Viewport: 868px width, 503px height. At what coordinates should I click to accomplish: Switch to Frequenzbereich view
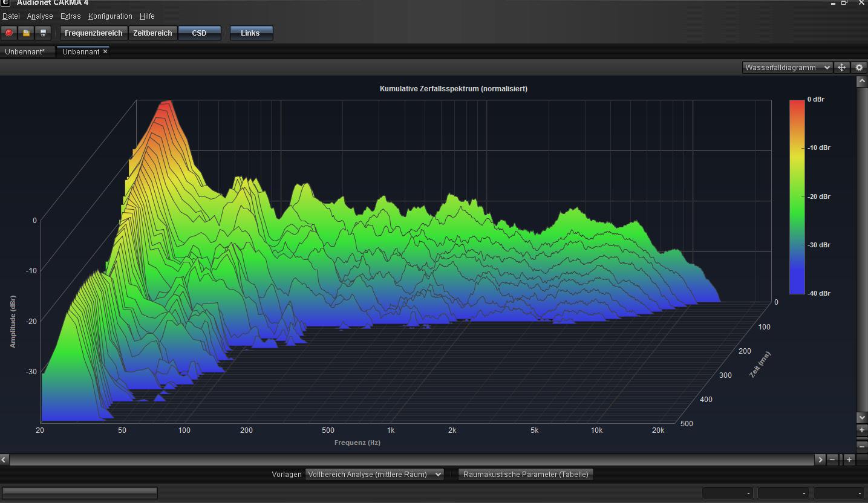(x=94, y=33)
